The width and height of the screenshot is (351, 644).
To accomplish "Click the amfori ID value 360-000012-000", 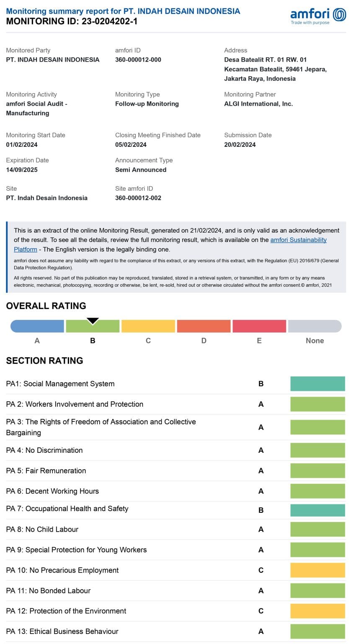I will (138, 60).
